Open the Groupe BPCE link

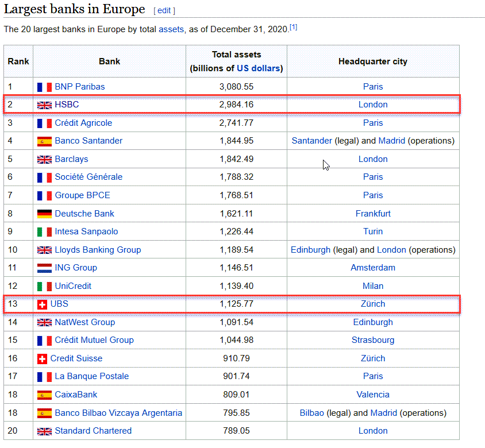pos(82,195)
